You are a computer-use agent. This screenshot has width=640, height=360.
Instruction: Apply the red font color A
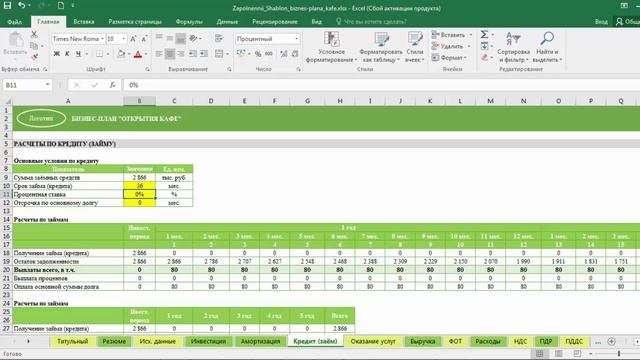(138, 54)
